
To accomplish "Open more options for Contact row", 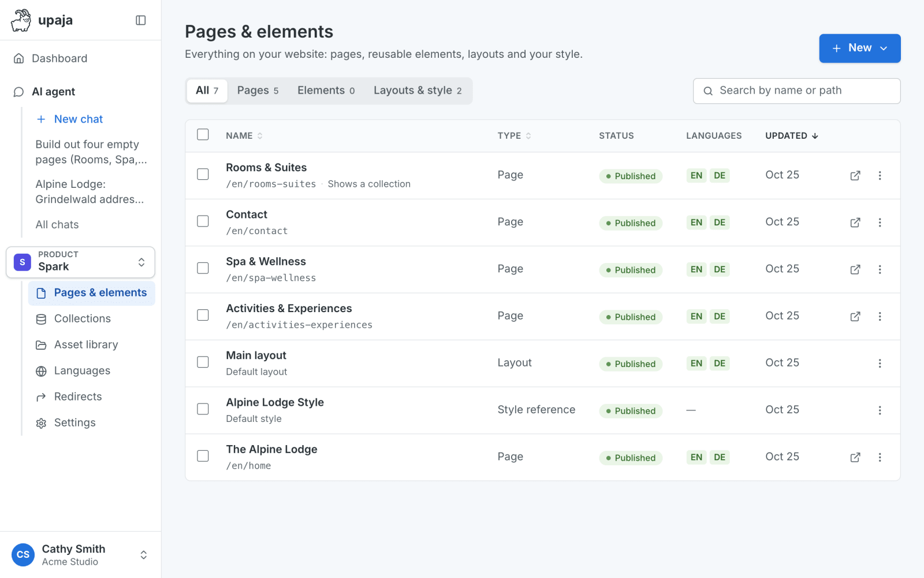I will pyautogui.click(x=880, y=223).
